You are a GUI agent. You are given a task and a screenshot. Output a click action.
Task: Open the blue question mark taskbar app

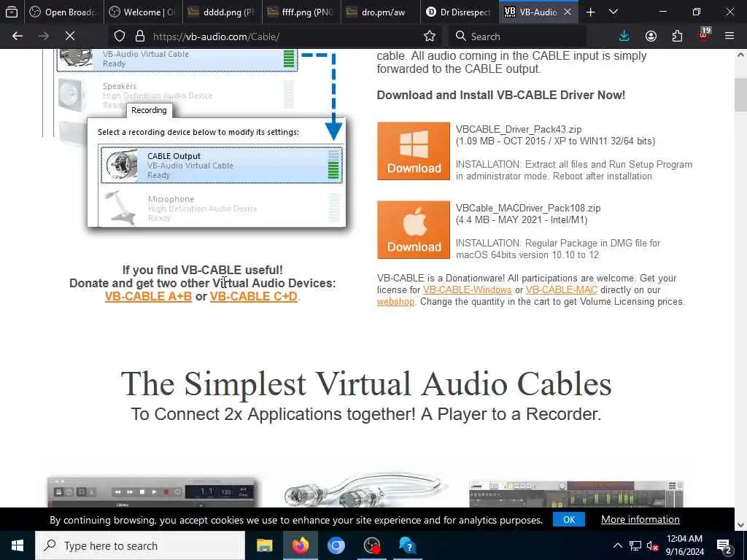tap(407, 545)
